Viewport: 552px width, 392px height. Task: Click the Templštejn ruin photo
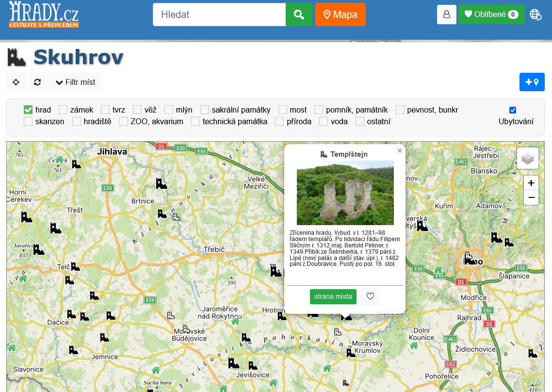345,193
